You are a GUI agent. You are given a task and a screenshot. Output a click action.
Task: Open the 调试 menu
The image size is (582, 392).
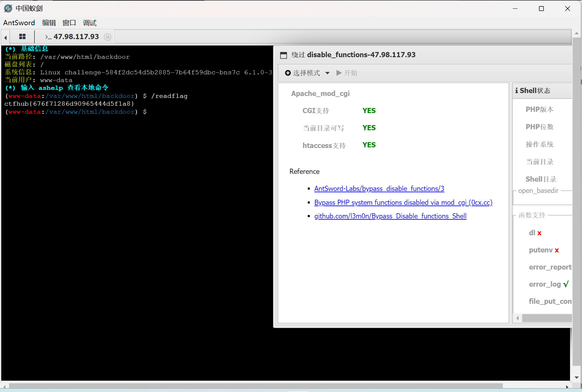click(90, 23)
